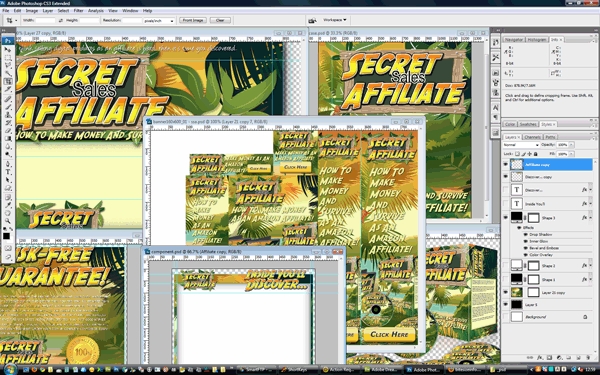
Task: Select the Crop tool in toolbox
Action: click(x=8, y=81)
